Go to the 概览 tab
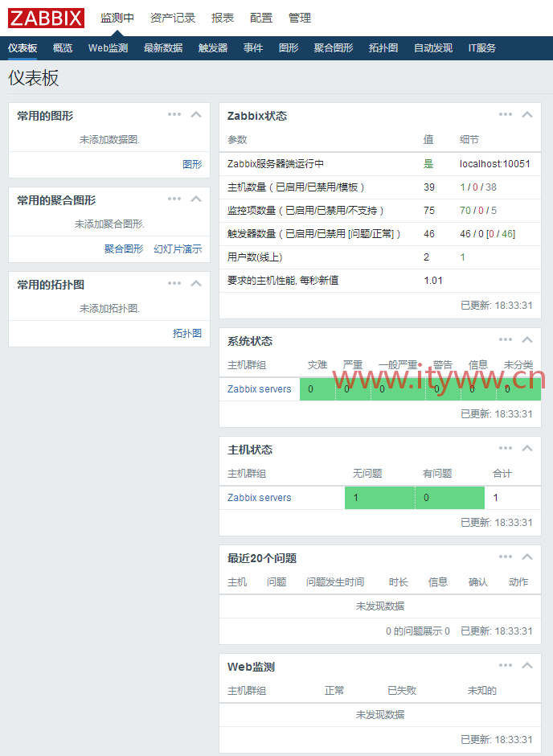The height and width of the screenshot is (756, 553). (x=63, y=48)
